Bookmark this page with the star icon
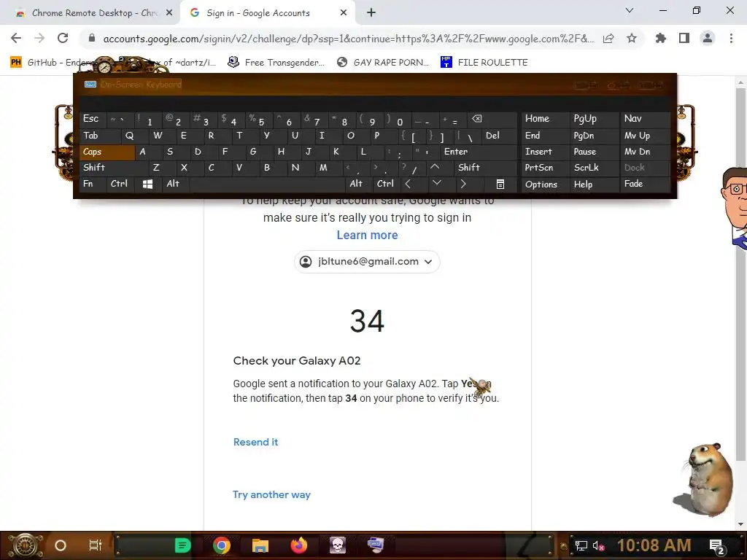Image resolution: width=747 pixels, height=560 pixels. click(632, 38)
